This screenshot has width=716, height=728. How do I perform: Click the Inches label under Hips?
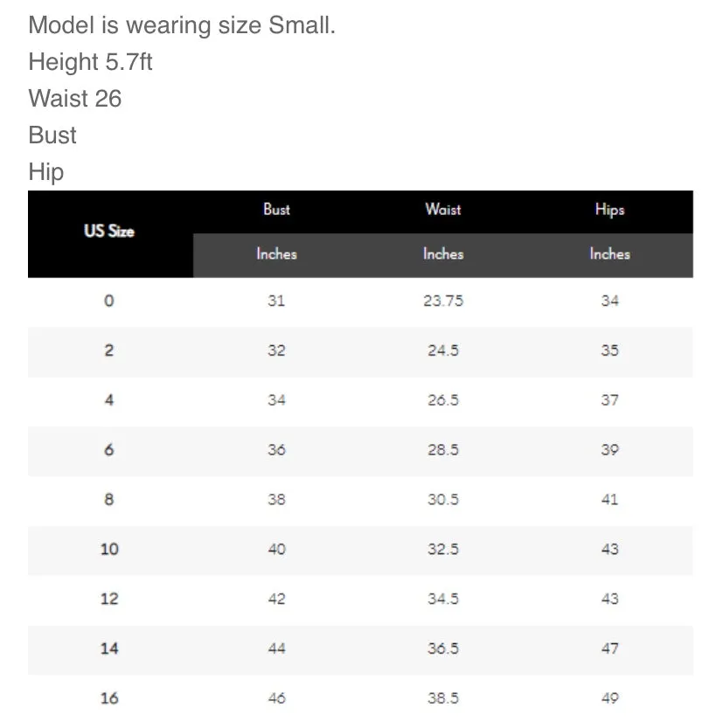[609, 254]
